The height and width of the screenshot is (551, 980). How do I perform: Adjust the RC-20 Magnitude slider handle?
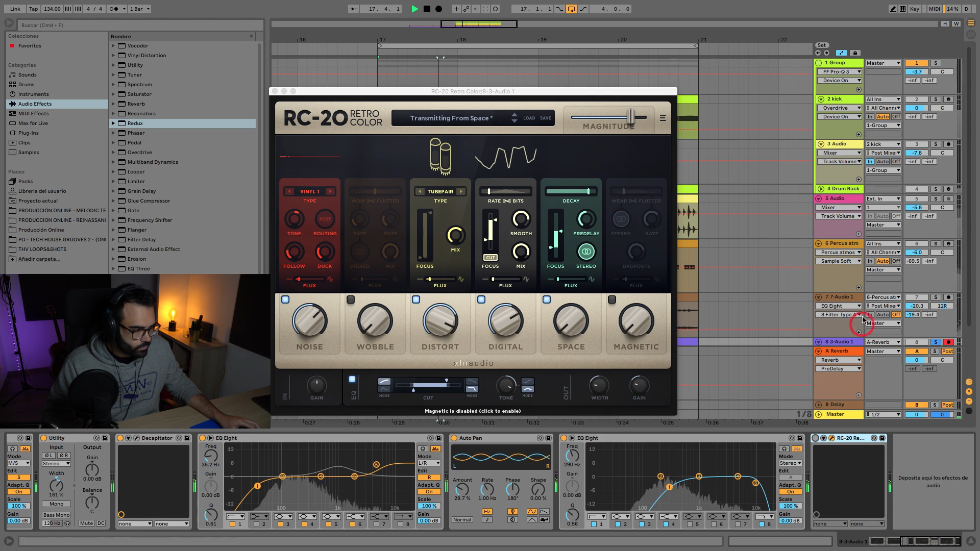(x=631, y=117)
